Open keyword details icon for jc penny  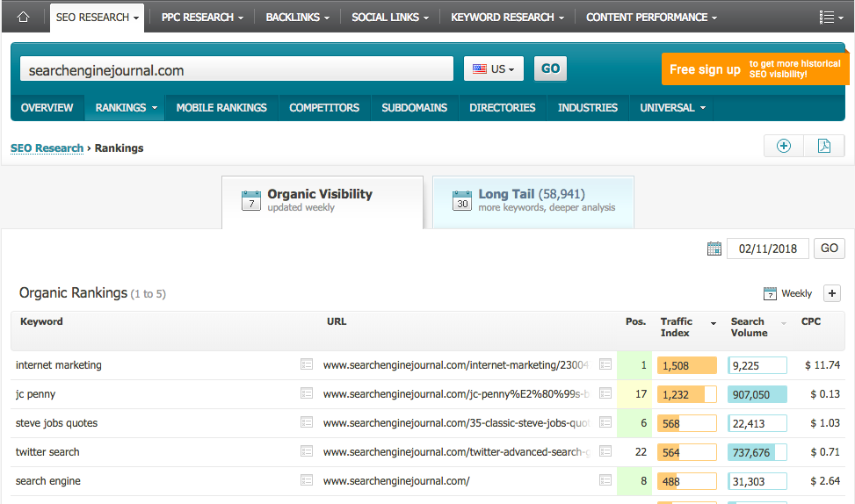point(307,393)
